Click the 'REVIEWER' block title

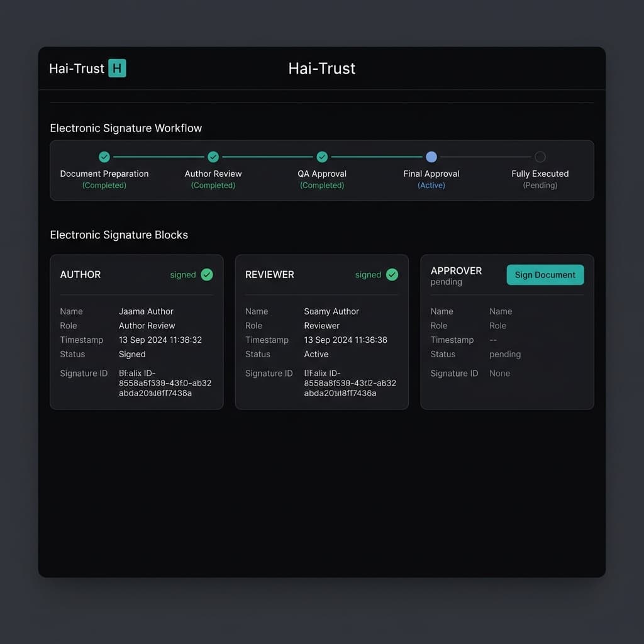(x=270, y=275)
